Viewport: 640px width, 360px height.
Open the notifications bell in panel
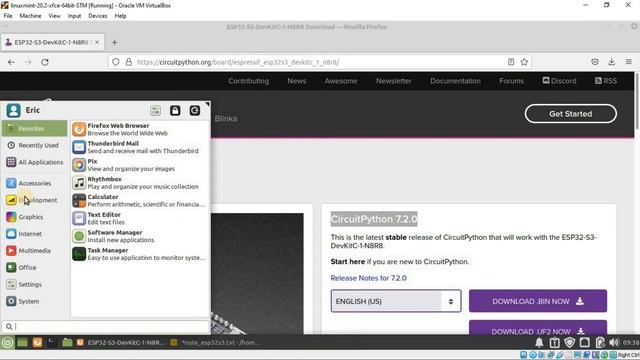tap(539, 342)
